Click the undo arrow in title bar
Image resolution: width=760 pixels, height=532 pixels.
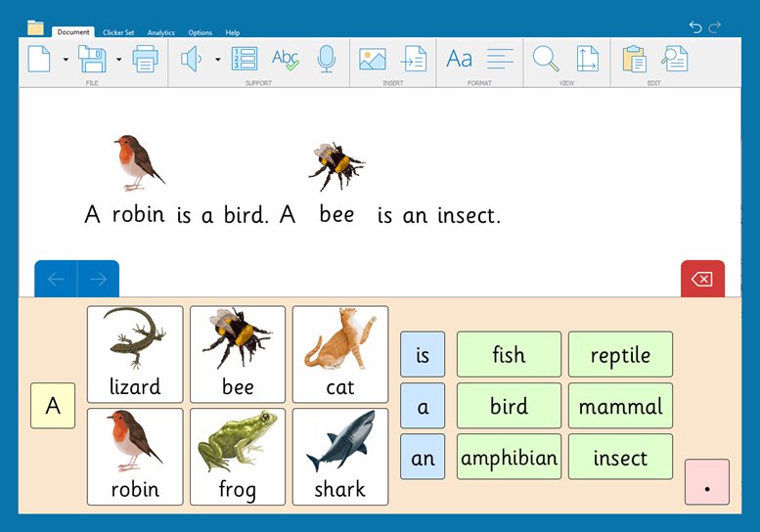695,27
